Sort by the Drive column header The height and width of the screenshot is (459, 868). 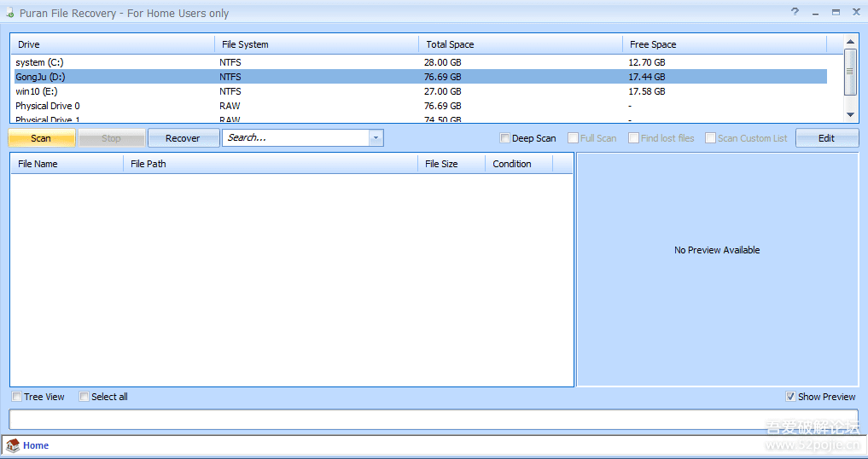(113, 44)
